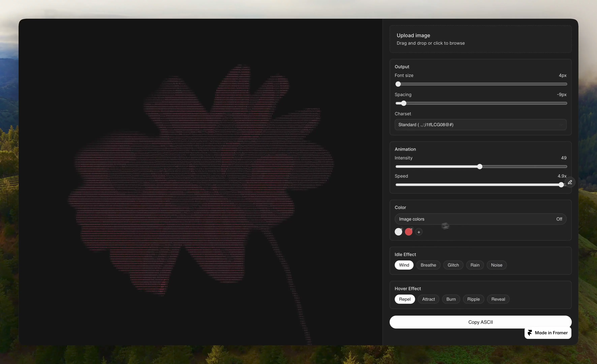Pick the Ripple hover effect
Viewport: 597px width, 364px height.
473,299
